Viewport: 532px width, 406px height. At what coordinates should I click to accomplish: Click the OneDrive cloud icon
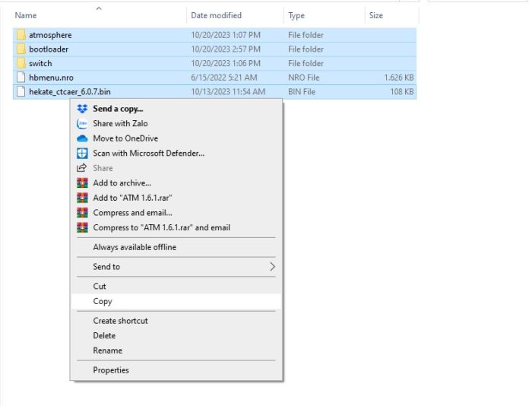coord(82,138)
